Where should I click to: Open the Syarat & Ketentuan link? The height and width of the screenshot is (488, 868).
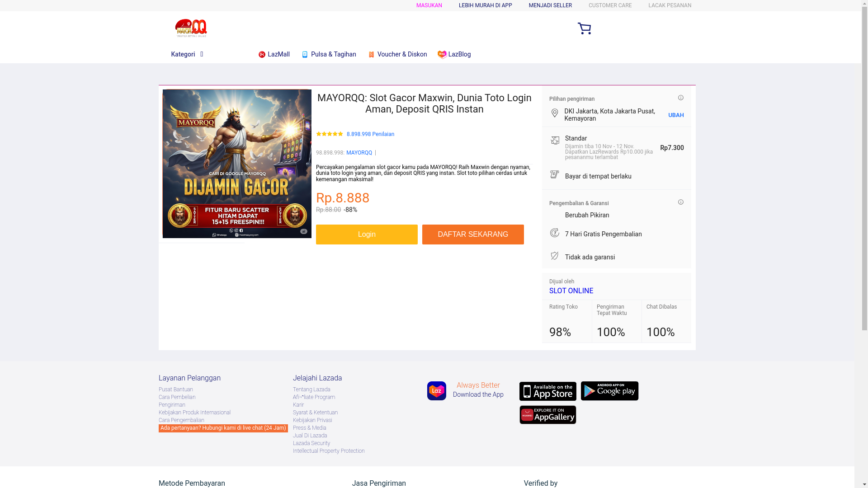(x=315, y=413)
